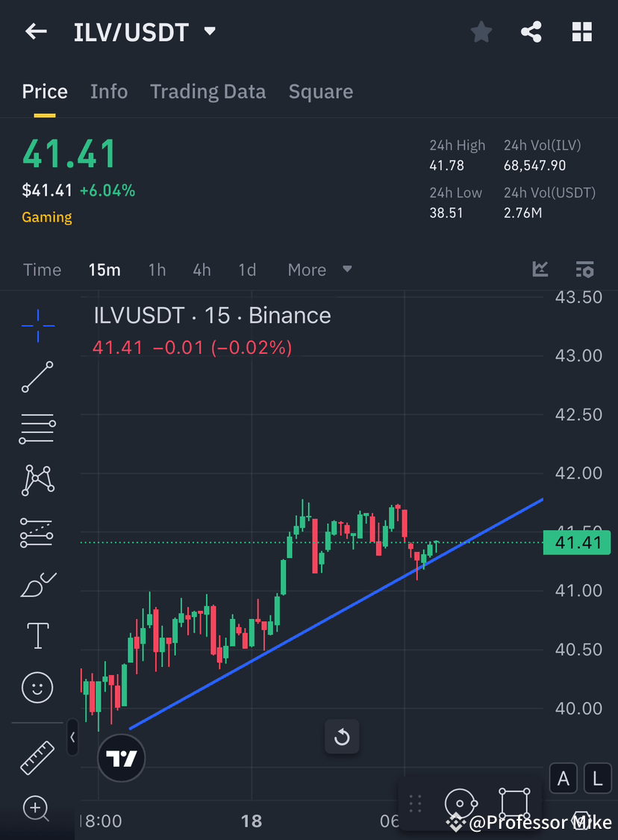
Task: Collapse the drawing tools sidebar
Action: click(x=72, y=738)
